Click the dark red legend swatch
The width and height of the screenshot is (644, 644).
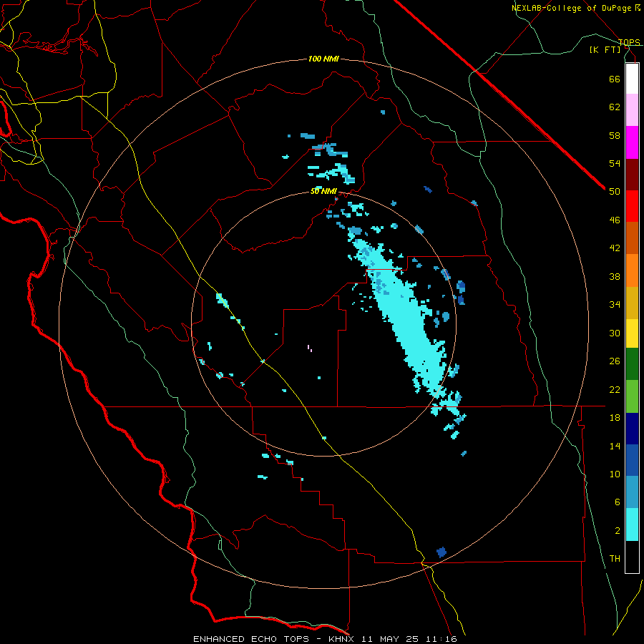coord(632,175)
